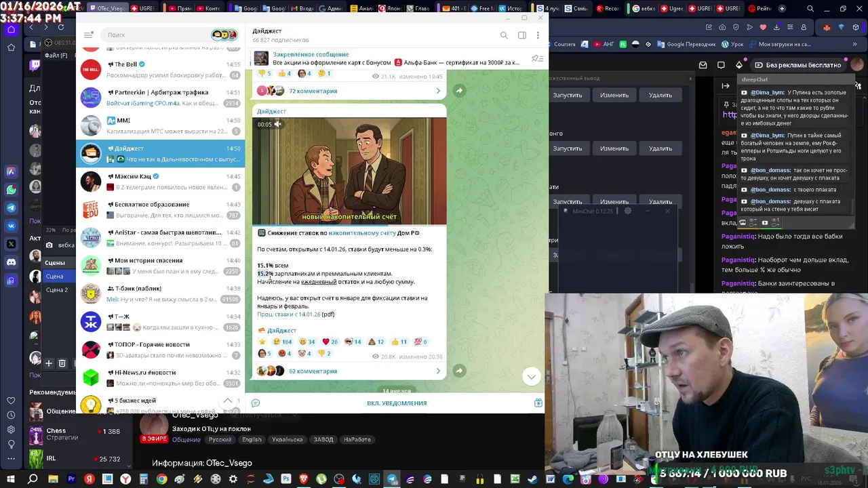
Task: Open 62 комментария thread
Action: pos(349,371)
